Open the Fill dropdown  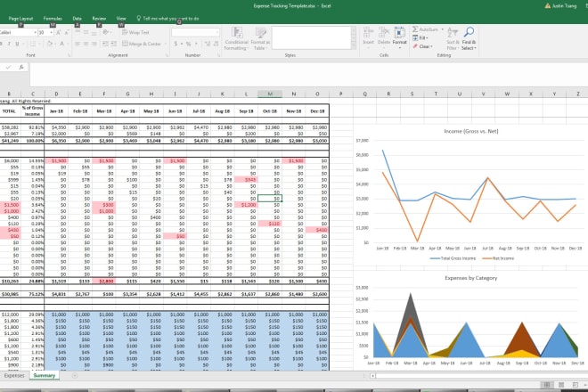(421, 38)
